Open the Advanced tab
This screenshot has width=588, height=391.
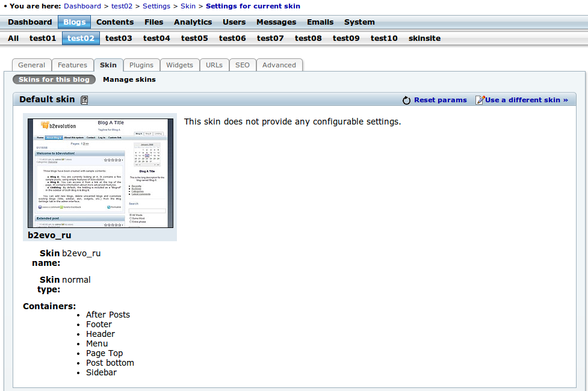279,65
